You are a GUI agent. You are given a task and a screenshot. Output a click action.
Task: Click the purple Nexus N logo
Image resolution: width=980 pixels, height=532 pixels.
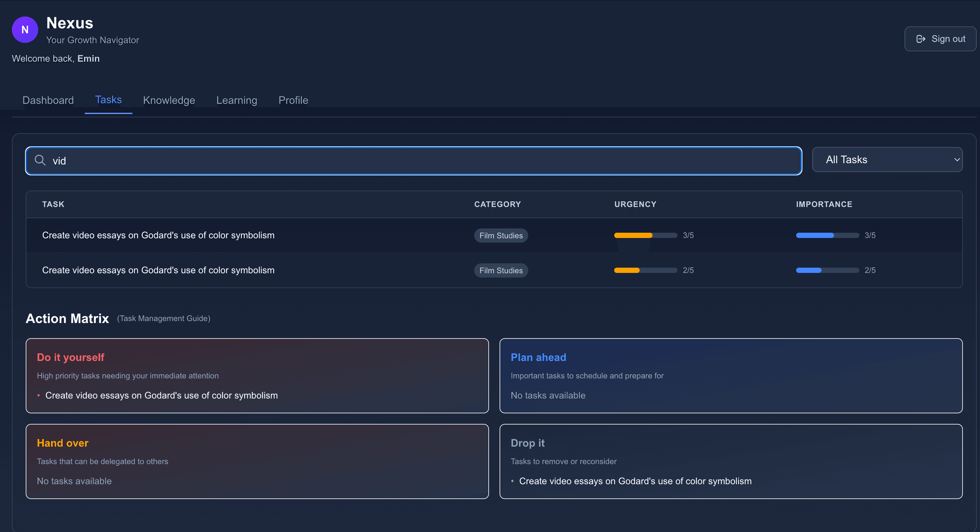point(25,30)
